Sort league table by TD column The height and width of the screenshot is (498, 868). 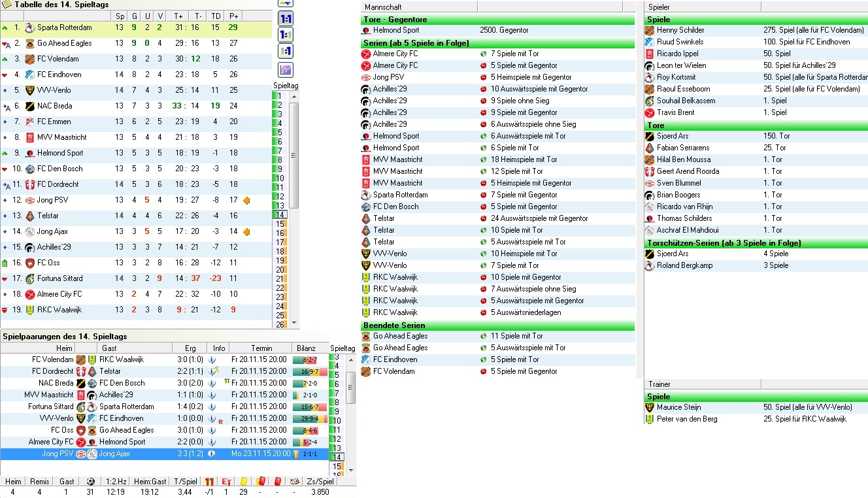tap(216, 16)
